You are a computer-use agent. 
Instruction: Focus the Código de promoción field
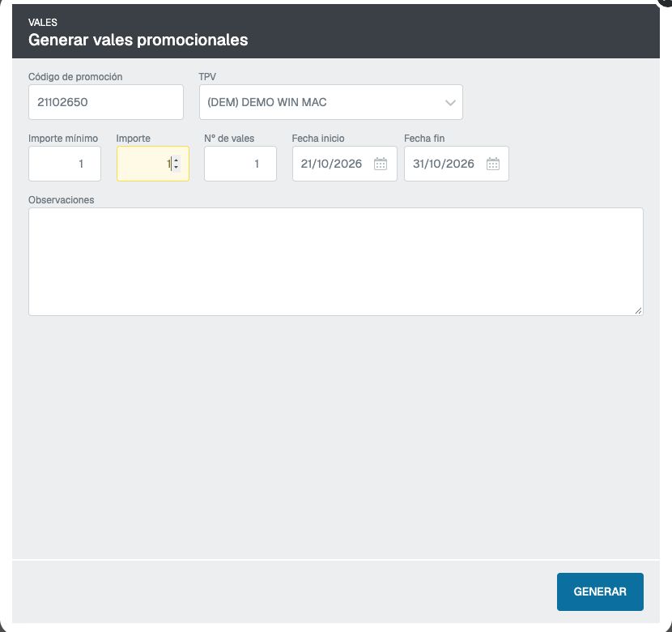106,102
